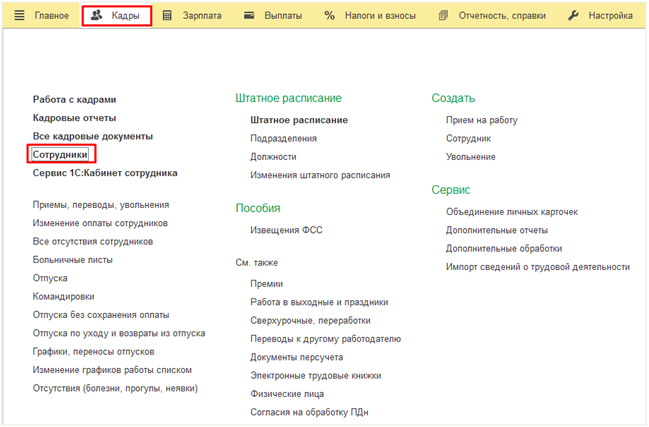Open the Сотрудники list link
This screenshot has height=427, width=649.
click(x=60, y=155)
